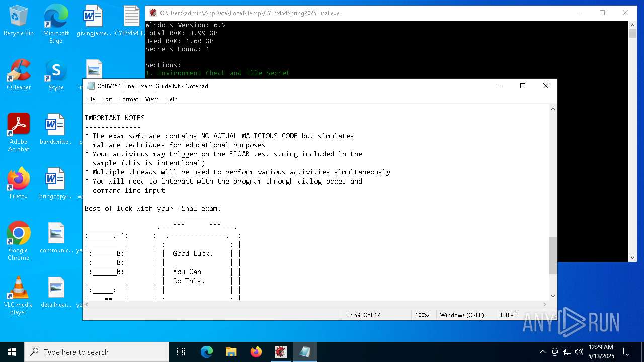Open Task View in the taskbar

pyautogui.click(x=181, y=352)
